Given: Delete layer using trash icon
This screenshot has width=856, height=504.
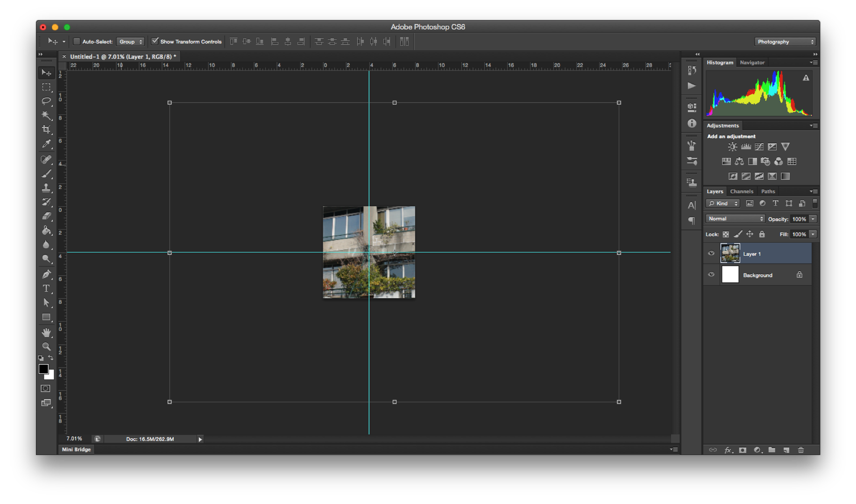Looking at the screenshot, I should click(801, 450).
